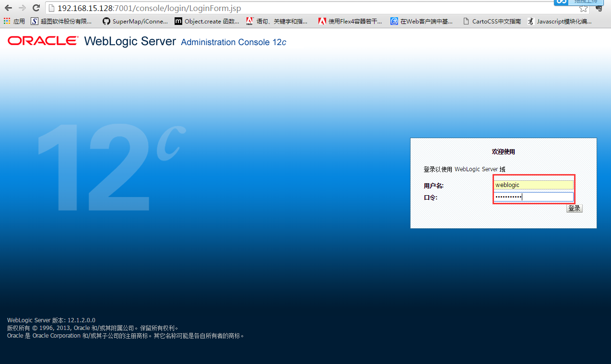Click the 登录 login button

tap(574, 208)
